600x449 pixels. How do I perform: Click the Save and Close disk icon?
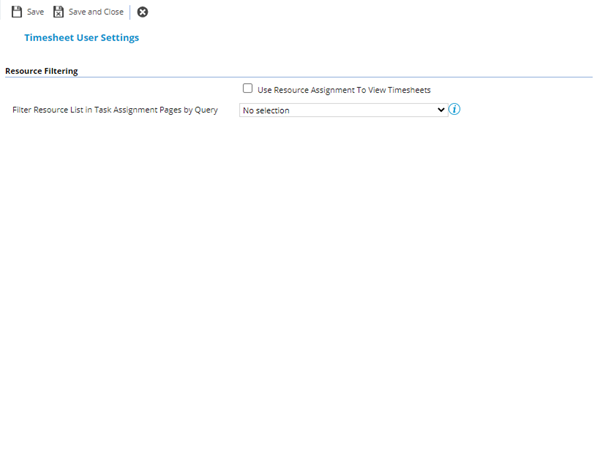59,12
